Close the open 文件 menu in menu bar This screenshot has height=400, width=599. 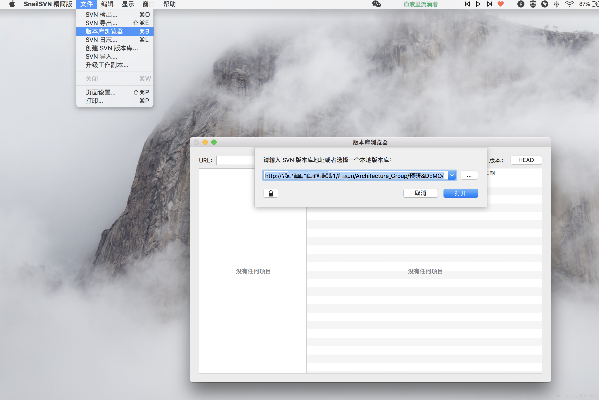(86, 4)
